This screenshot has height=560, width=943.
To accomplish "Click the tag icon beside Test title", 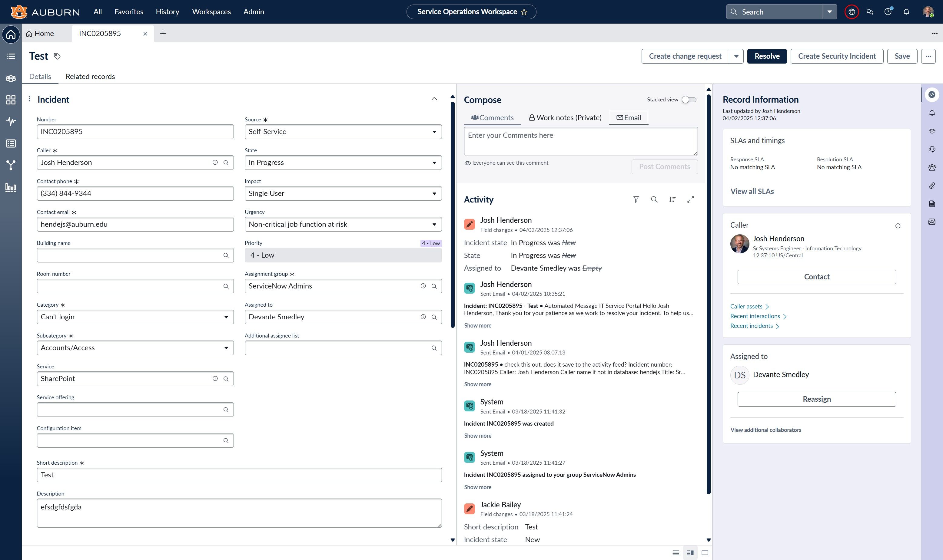I will [x=57, y=56].
